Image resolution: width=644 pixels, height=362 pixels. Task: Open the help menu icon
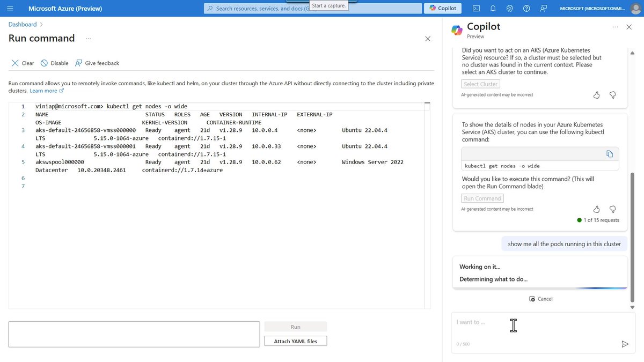coord(526,8)
